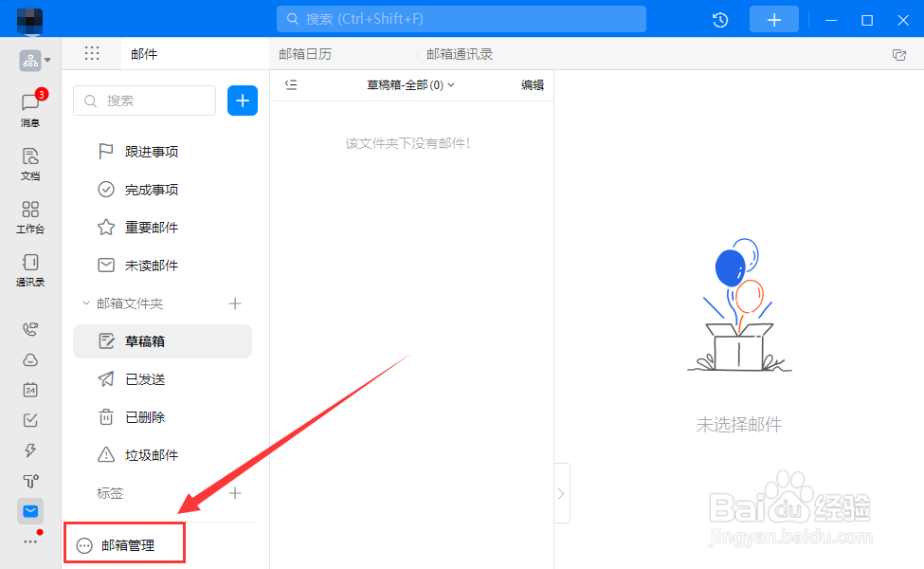Collapse the 邮箱文件夹 folder group

87,303
